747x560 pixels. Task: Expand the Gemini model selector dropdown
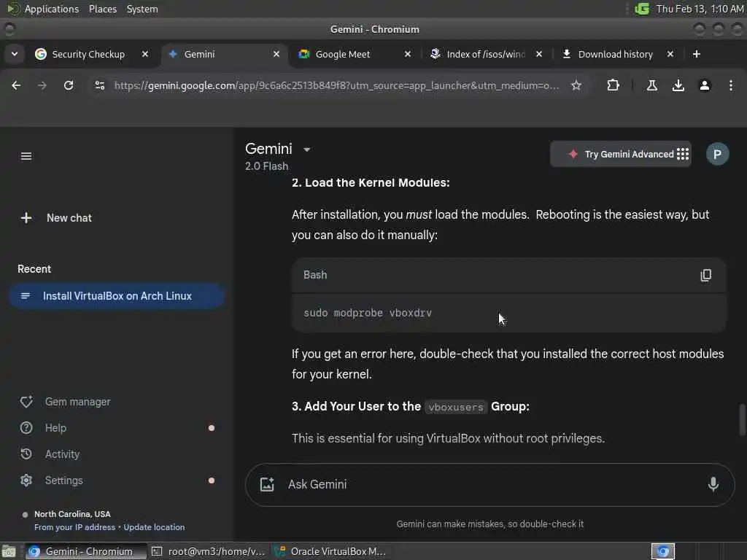[307, 149]
